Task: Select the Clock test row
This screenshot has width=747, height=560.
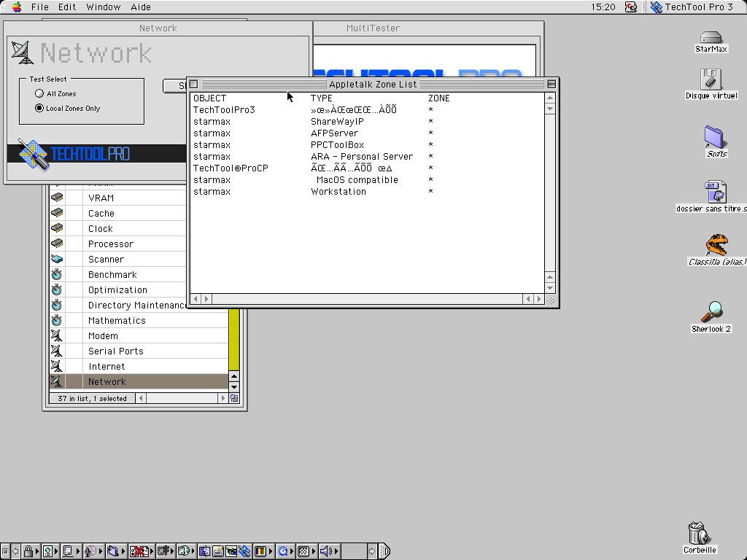Action: [117, 228]
